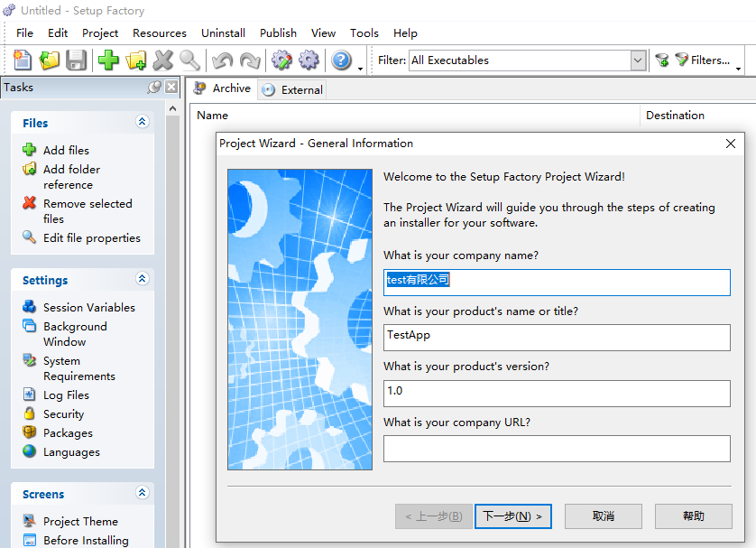Click the green plus Add Files icon
The image size is (756, 548).
coord(108,60)
